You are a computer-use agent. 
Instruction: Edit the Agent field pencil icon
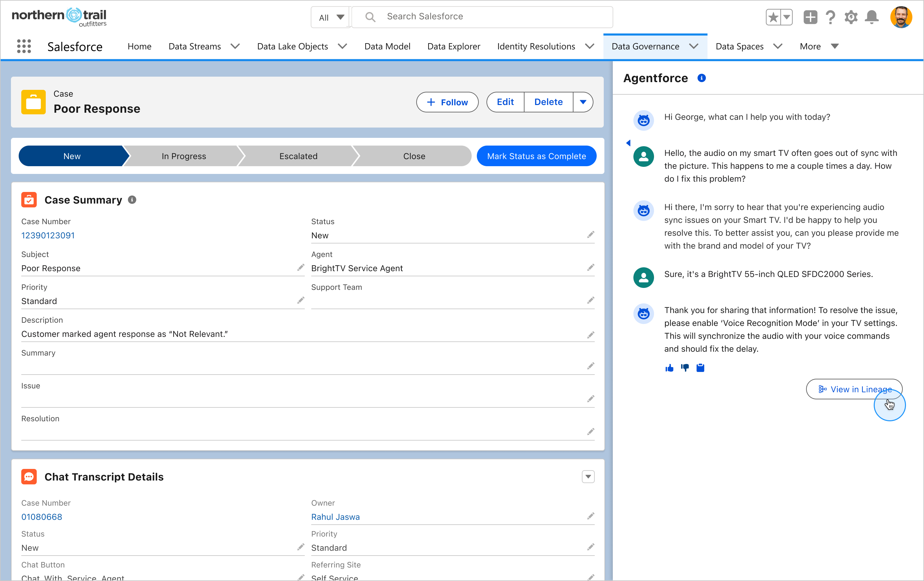pyautogui.click(x=591, y=267)
